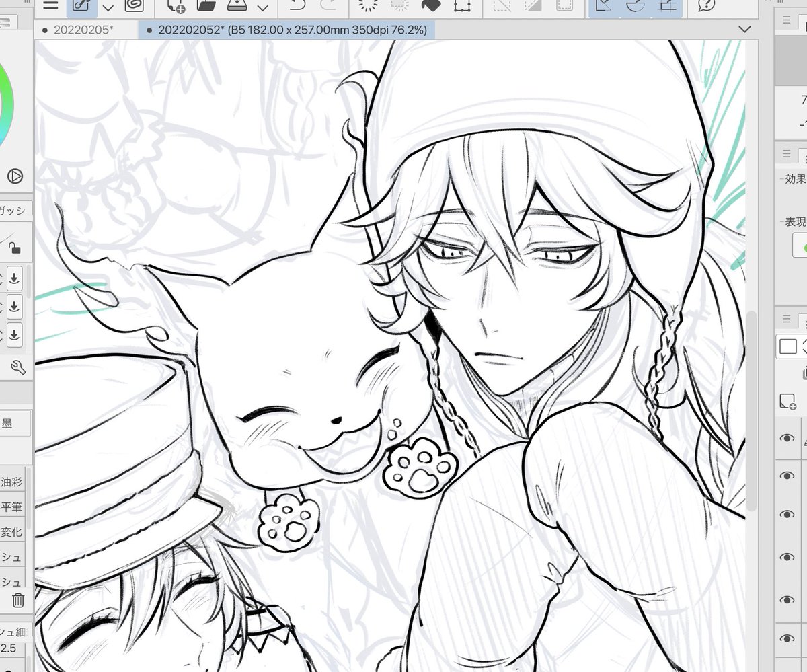The image size is (807, 672).
Task: Toggle visibility of the third layer row
Action: tap(787, 515)
